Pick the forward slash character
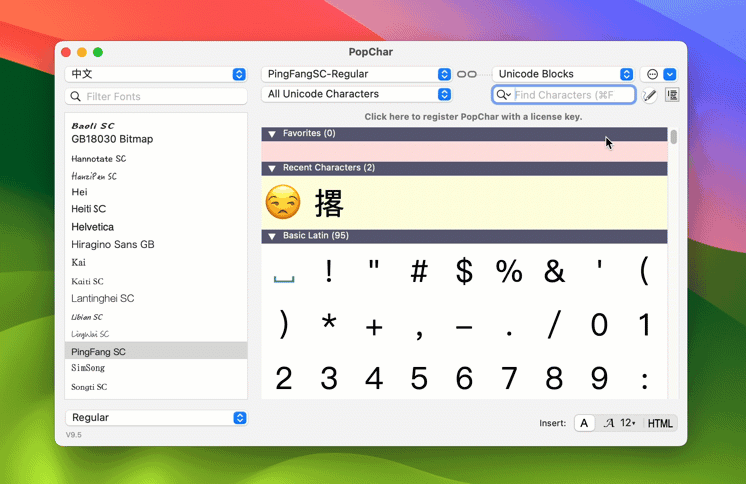This screenshot has height=484, width=746. [x=554, y=325]
